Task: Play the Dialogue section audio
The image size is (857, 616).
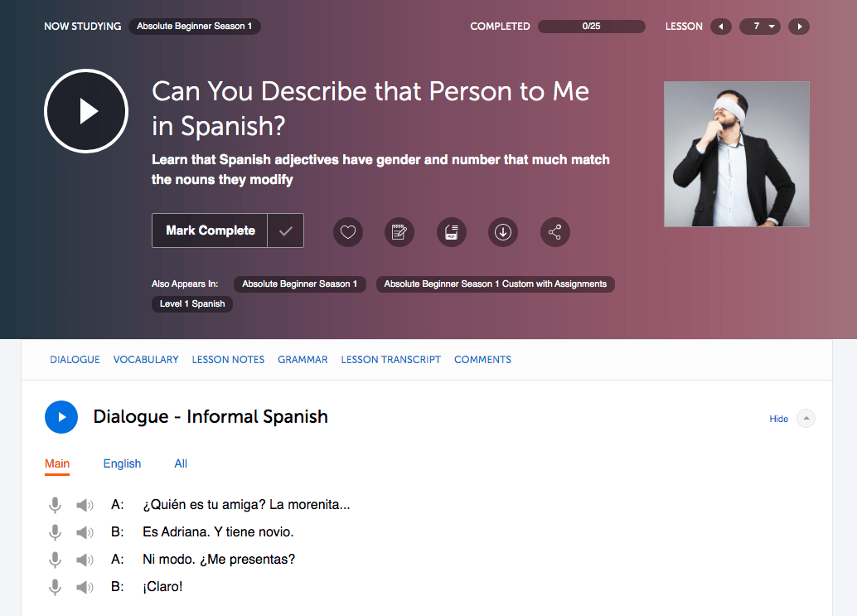Action: pos(61,417)
